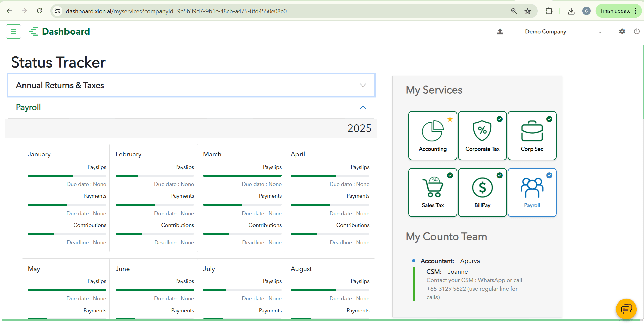Viewport: 644px width, 325px height.
Task: Click March Payslips progress bar
Action: coord(242,176)
